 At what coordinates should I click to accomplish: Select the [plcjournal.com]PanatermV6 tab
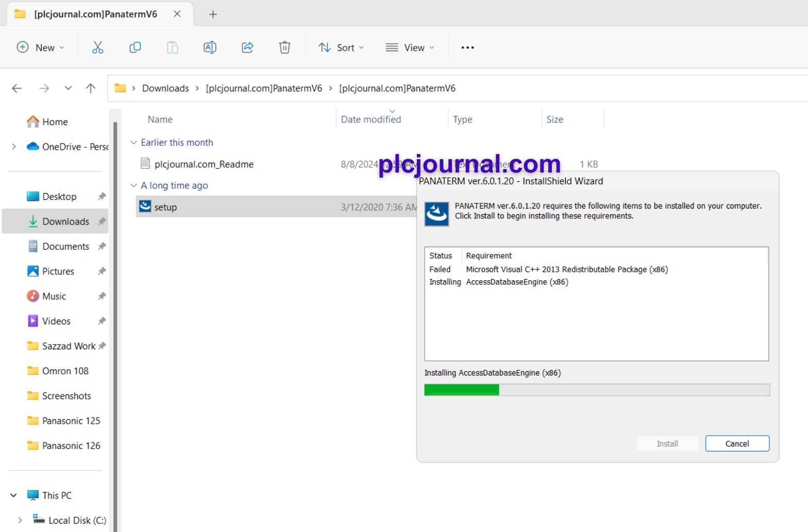tap(95, 14)
